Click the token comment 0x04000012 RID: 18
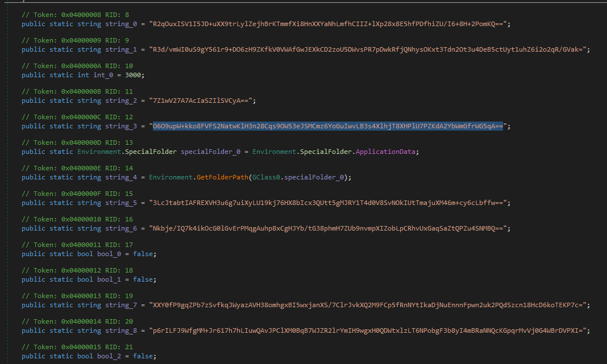 coord(77,270)
